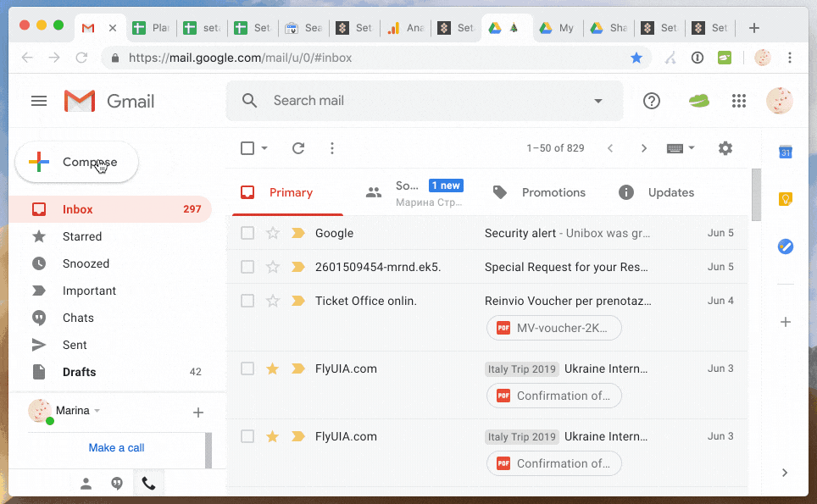The image size is (817, 504).
Task: Open the Inbox folder
Action: (x=110, y=209)
